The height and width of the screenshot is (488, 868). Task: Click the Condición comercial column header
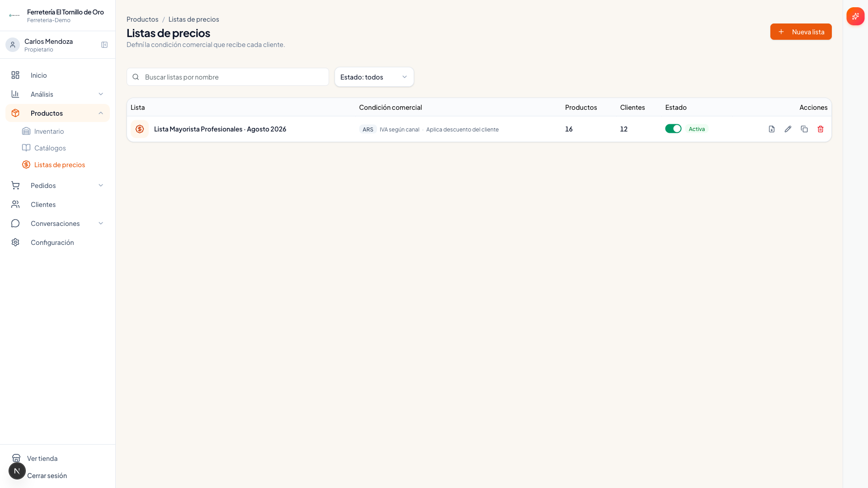click(x=391, y=107)
